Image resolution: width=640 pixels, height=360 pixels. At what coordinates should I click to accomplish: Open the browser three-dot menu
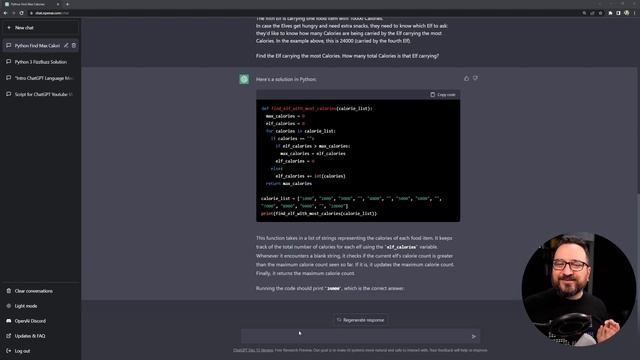[x=635, y=13]
